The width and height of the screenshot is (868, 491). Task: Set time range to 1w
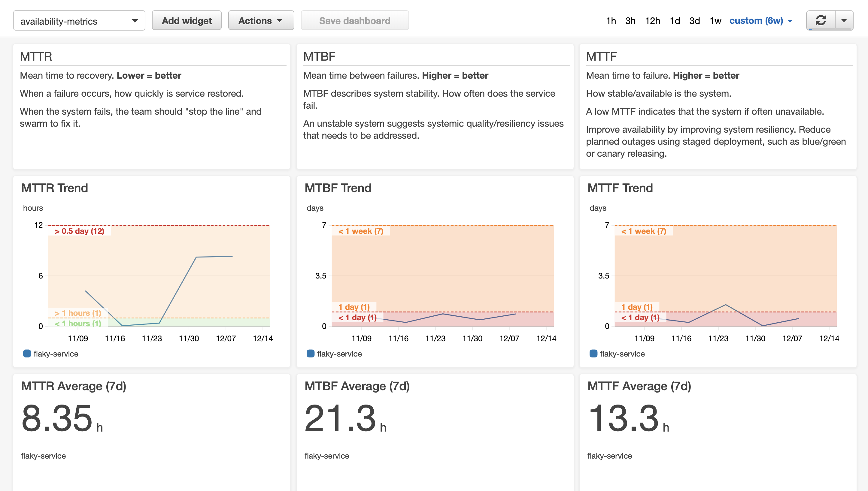(x=715, y=21)
